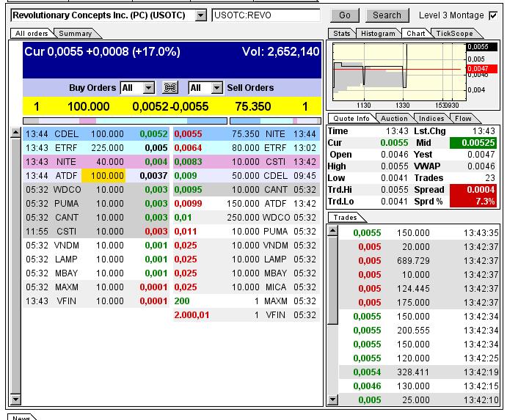Click the buy-side depth bar
The image size is (507, 420).
point(125,121)
